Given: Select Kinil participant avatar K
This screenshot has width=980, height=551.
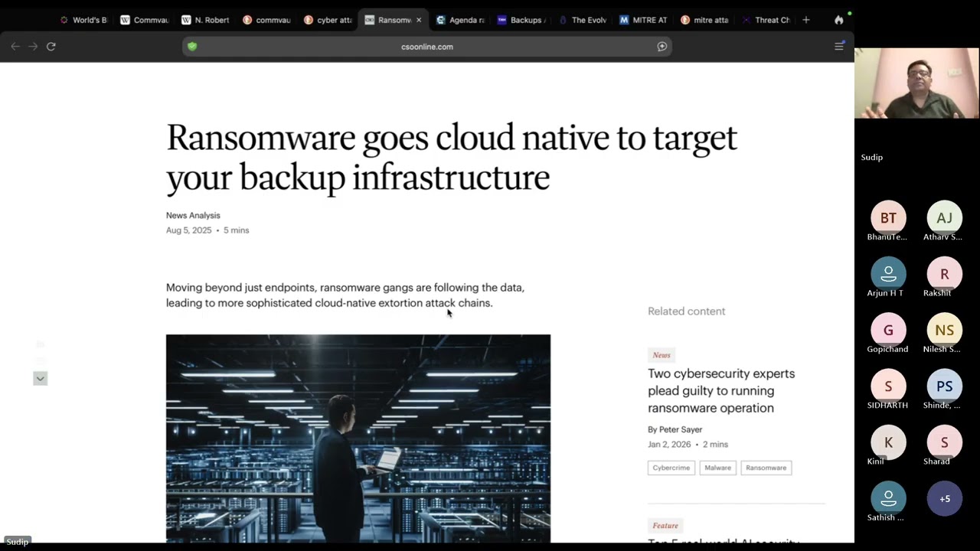Looking at the screenshot, I should coord(888,442).
